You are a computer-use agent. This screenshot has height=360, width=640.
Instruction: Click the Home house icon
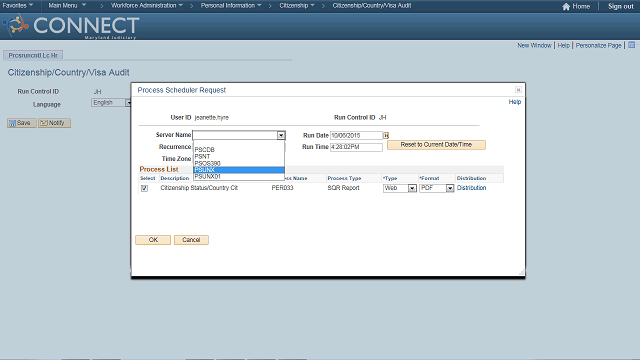[566, 6]
